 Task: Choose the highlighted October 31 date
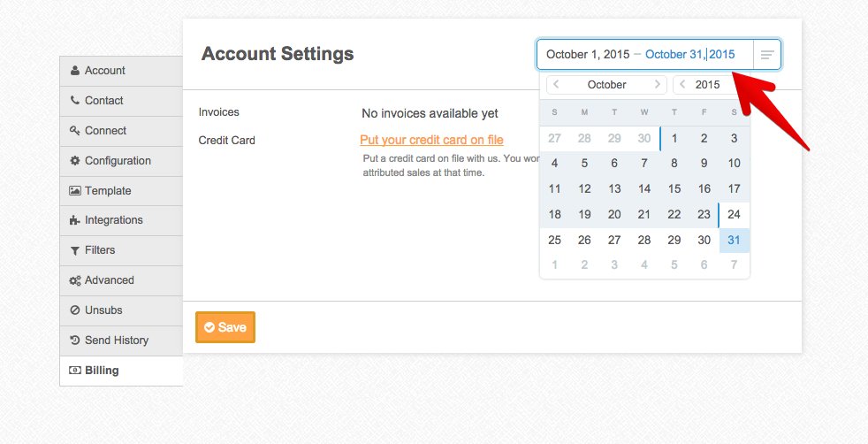[734, 240]
